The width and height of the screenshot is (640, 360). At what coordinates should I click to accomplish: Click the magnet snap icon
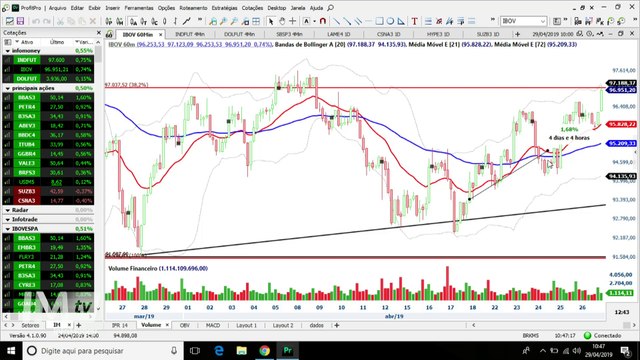coord(323,21)
